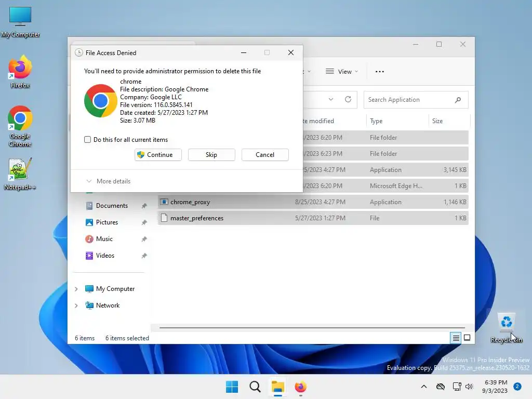Click the master_preferences file icon

164,218
